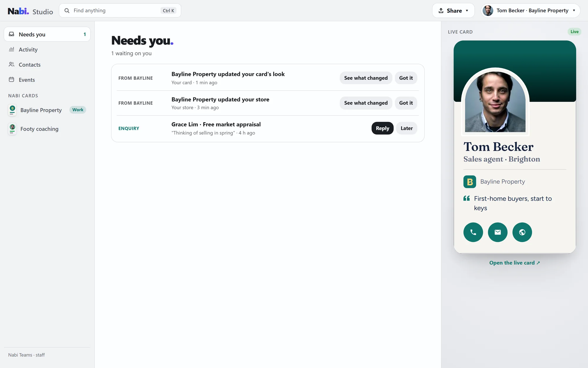Reply to Grace Lim's enquiry
Viewport: 588px width, 368px height.
[x=382, y=128]
